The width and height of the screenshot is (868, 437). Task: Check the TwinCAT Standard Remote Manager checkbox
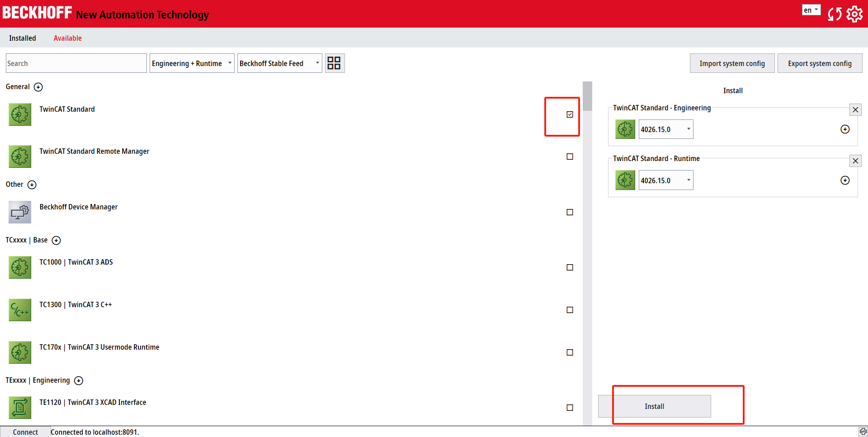570,157
